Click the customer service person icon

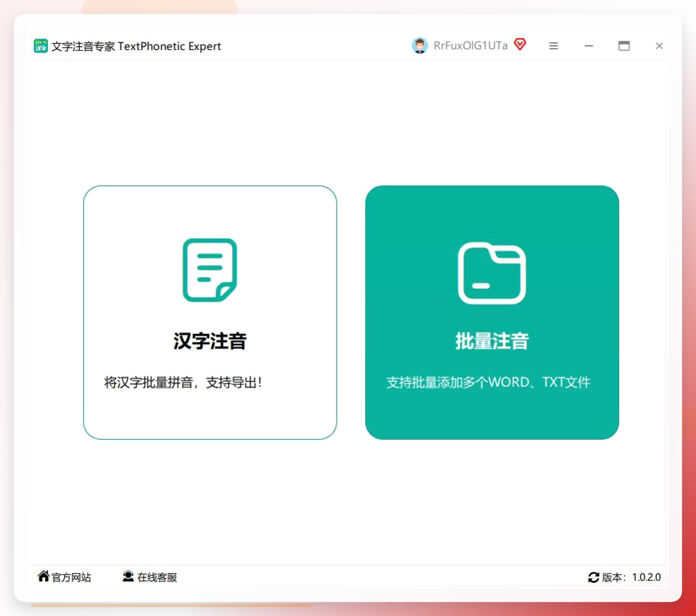[x=128, y=576]
